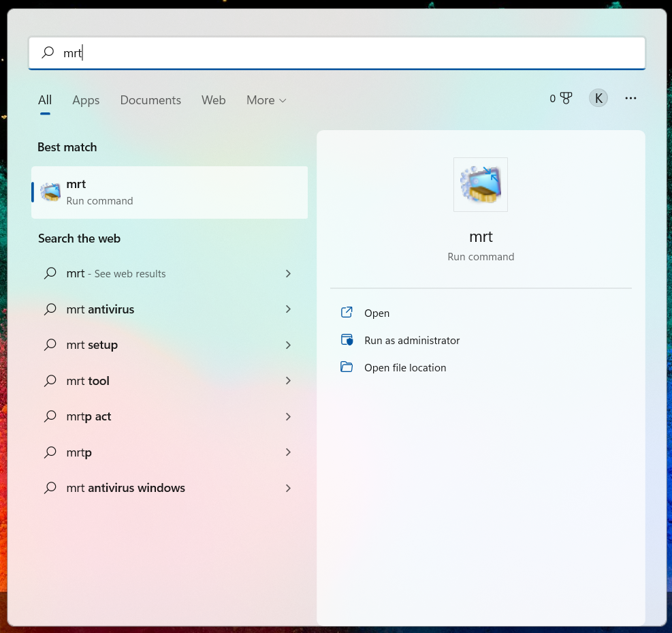Open the rewards trophy icon
The height and width of the screenshot is (633, 672).
point(566,98)
